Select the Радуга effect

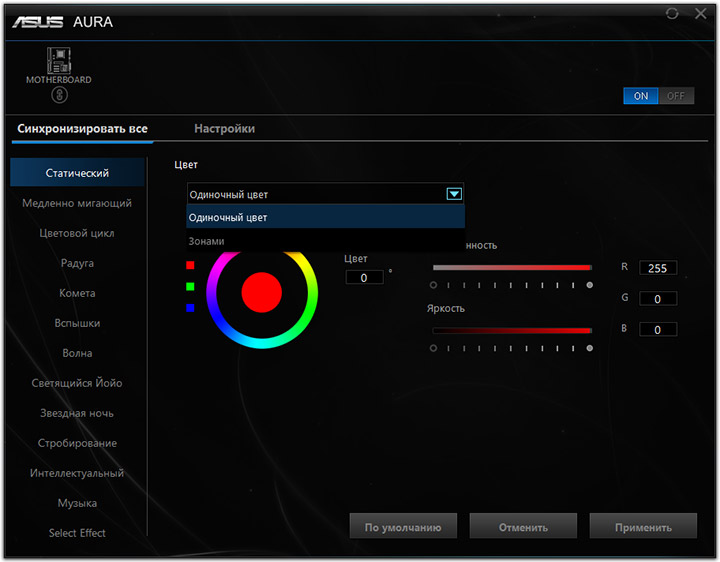[77, 263]
